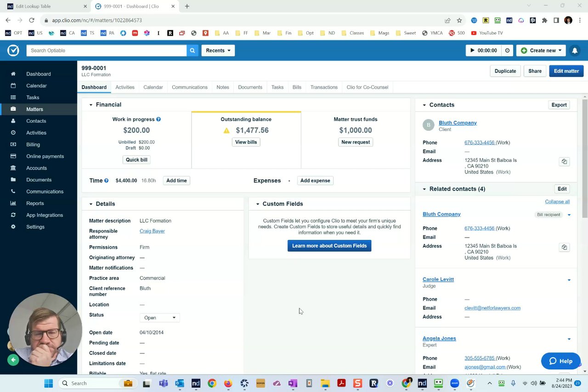Open App Integrations in the sidebar
The image size is (588, 392).
click(39, 215)
